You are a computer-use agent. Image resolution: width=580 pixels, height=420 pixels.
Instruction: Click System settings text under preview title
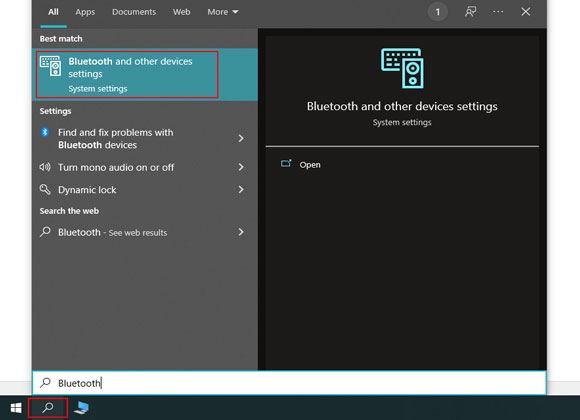(x=402, y=122)
